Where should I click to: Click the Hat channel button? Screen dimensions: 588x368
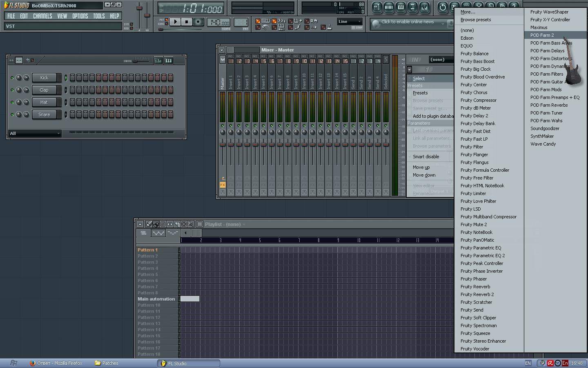[x=44, y=102]
